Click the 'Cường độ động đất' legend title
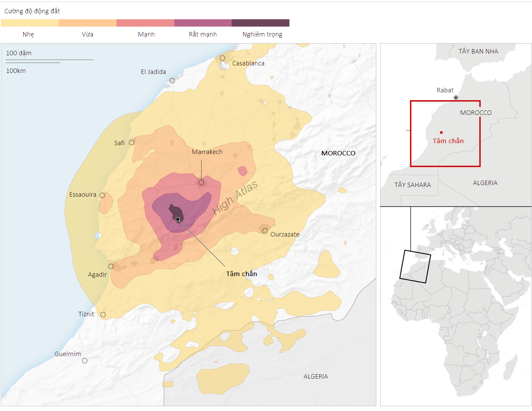 (x=32, y=11)
